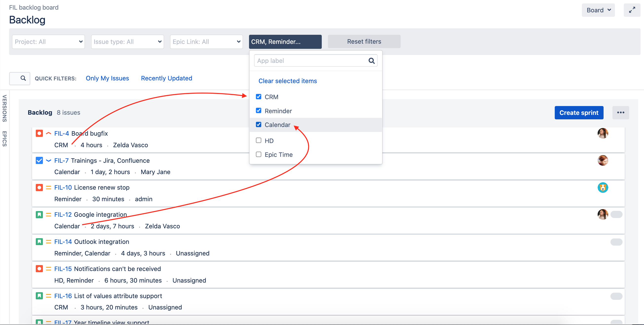Screen dimensions: 644x325
Task: Check the HD checkbox
Action: click(258, 141)
